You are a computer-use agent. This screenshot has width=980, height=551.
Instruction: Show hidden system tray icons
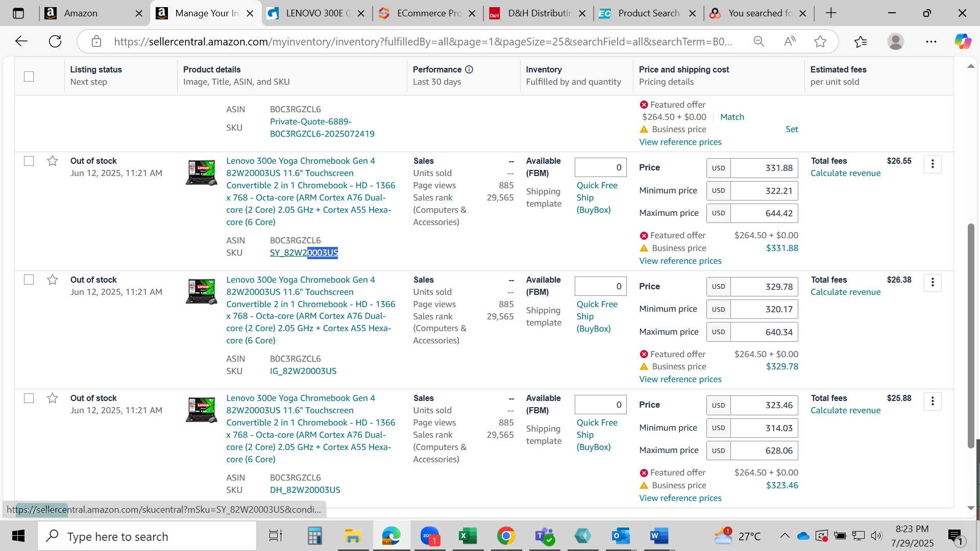(x=785, y=536)
